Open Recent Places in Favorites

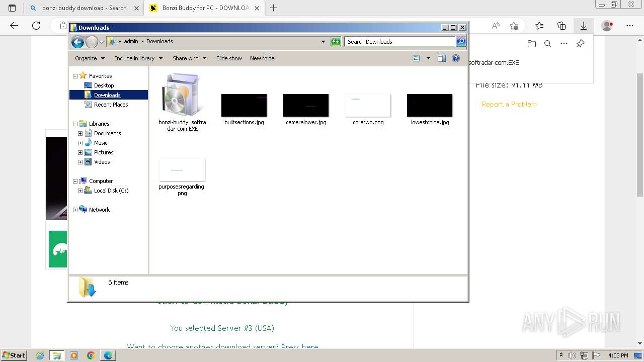(x=111, y=105)
